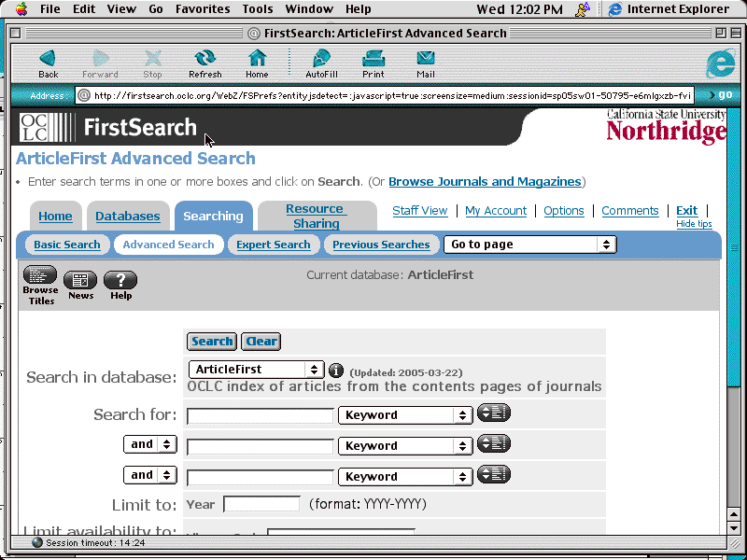
Task: Open the Go to page dropdown
Action: (530, 245)
